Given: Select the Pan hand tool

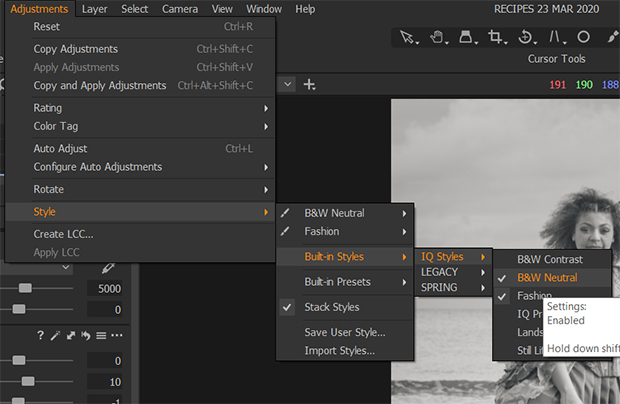Looking at the screenshot, I should [438, 37].
